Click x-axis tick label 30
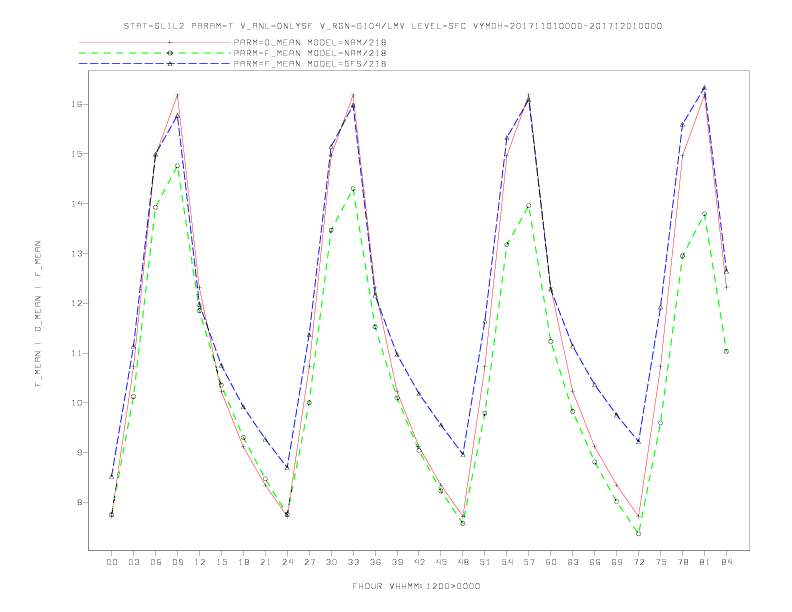Image resolution: width=792 pixels, height=612 pixels. click(x=331, y=562)
